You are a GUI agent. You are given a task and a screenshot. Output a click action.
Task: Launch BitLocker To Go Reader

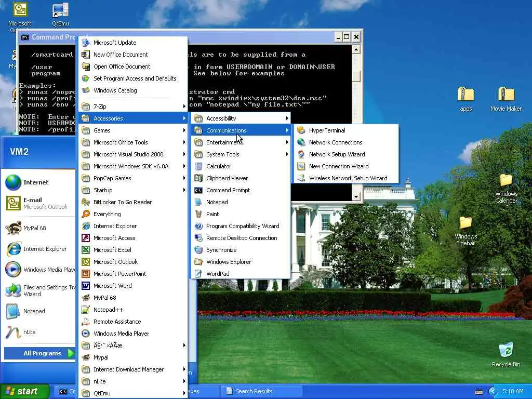pyautogui.click(x=133, y=202)
